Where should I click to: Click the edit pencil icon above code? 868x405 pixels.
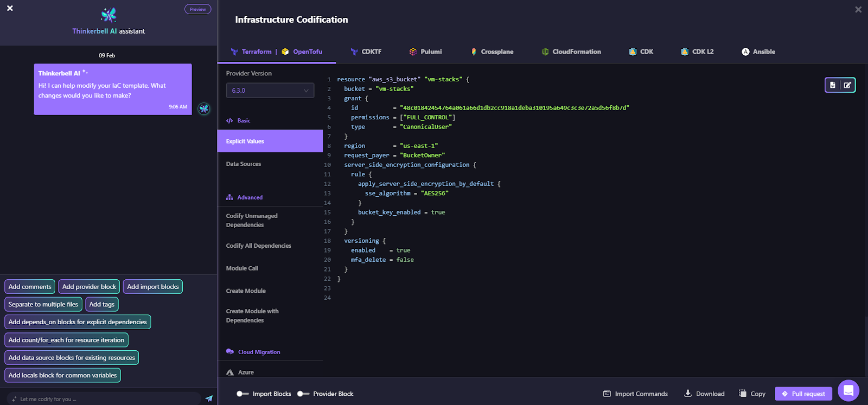click(x=847, y=85)
